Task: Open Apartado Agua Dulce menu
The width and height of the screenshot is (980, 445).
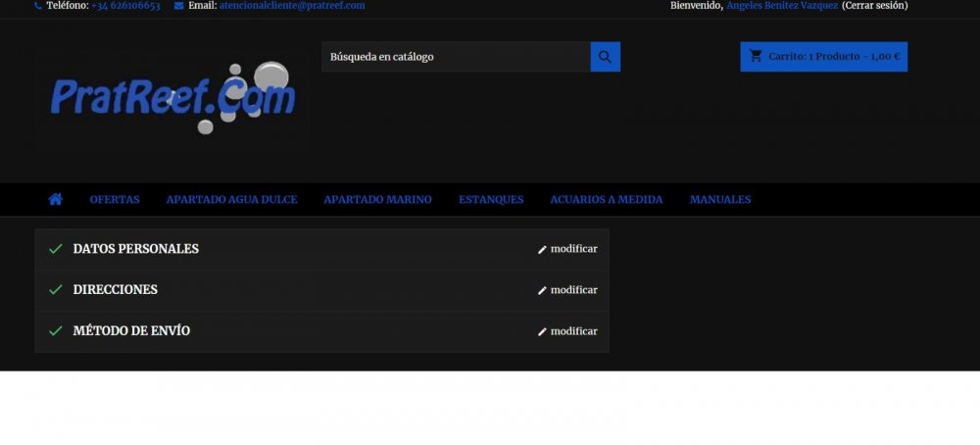Action: coord(232,200)
